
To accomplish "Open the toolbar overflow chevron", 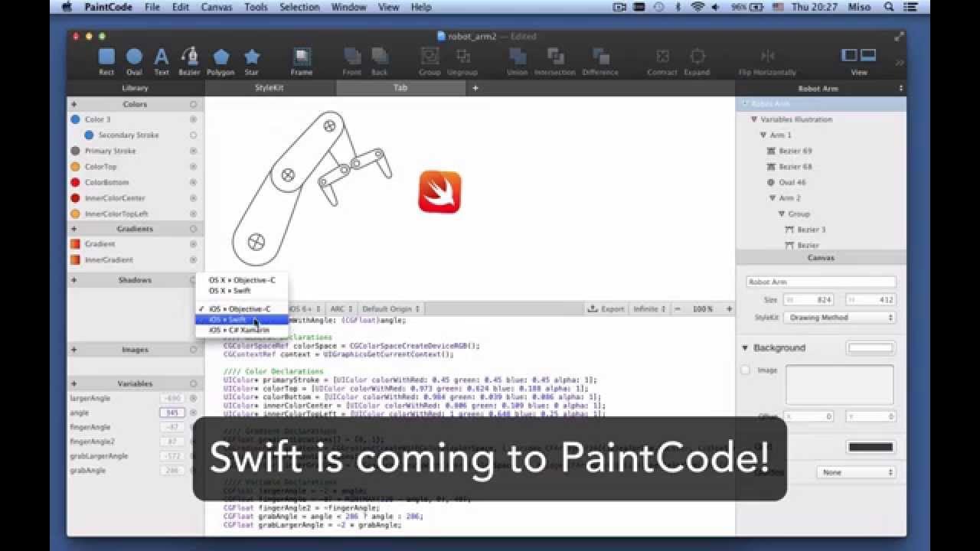I will coord(900,63).
